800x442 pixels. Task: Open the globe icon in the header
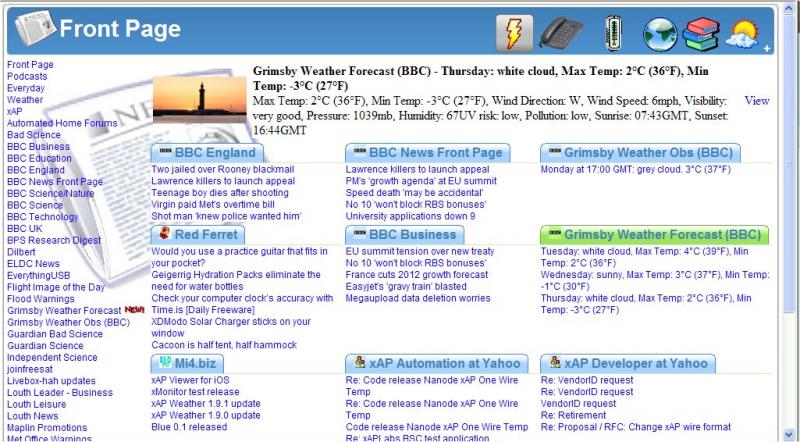[x=660, y=34]
